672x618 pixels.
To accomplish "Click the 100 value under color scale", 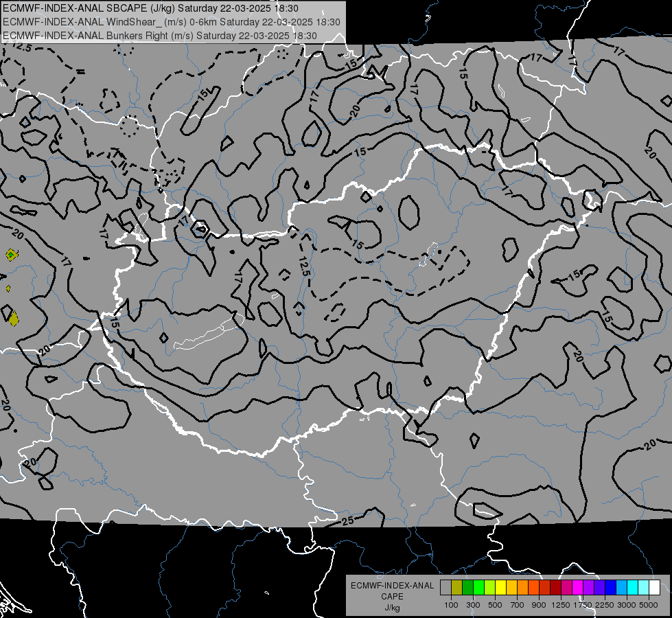I will pos(451,605).
